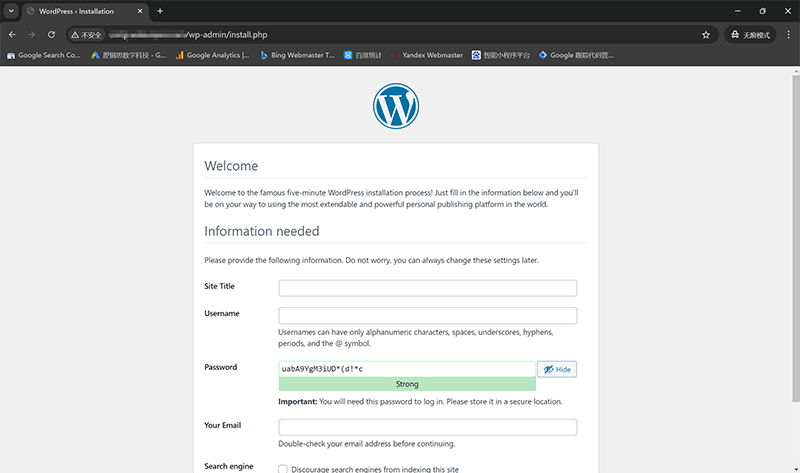Focus the Site Title input field
Viewport: 800px width, 473px height.
pos(428,288)
